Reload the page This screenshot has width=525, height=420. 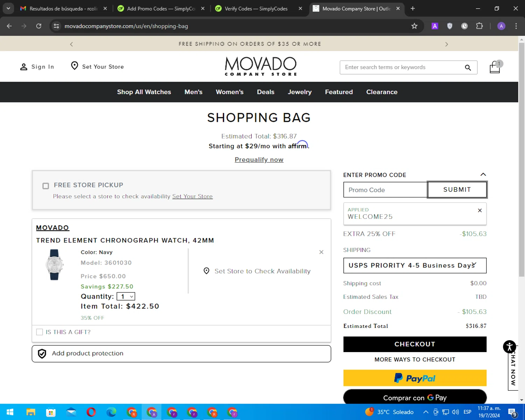[39, 26]
